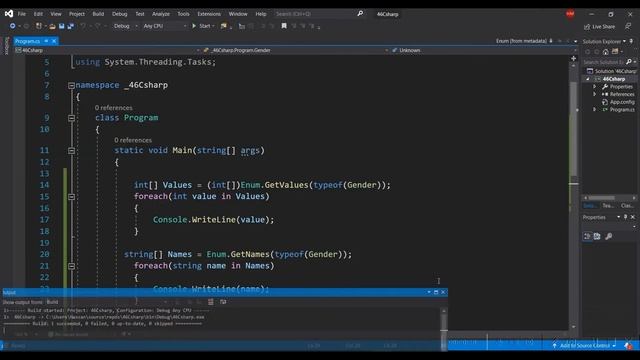Open the Extensions menu
This screenshot has height=360, width=640.
click(x=209, y=14)
